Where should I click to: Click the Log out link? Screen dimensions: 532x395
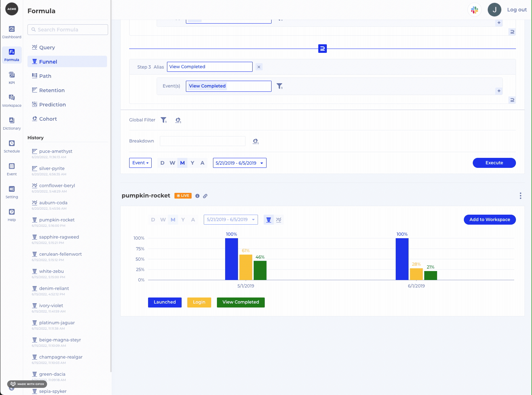tap(517, 10)
